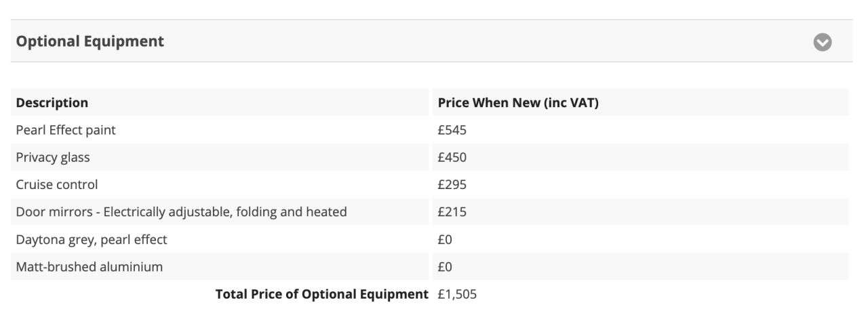Click the Optional Equipment section header
The height and width of the screenshot is (334, 868).
[432, 41]
